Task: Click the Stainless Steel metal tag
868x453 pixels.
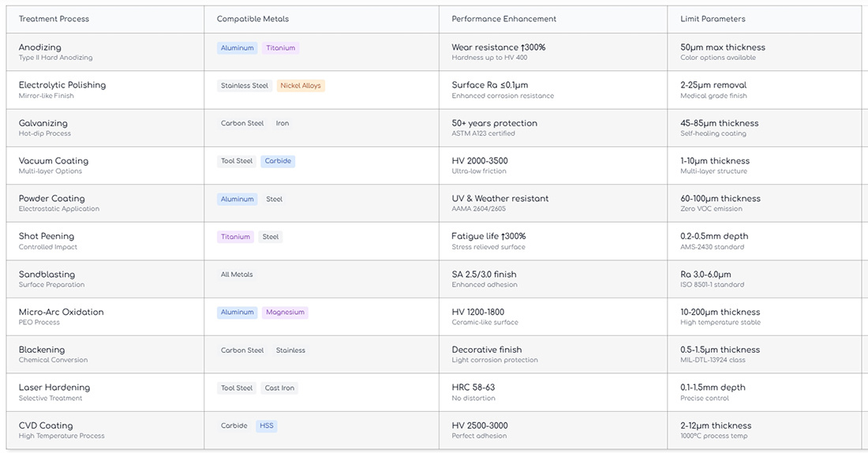Action: (245, 86)
